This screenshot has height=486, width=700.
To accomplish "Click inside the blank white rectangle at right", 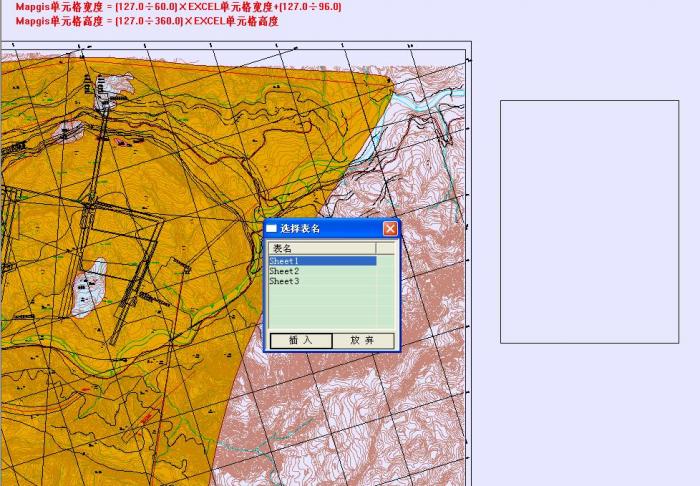I will 589,221.
